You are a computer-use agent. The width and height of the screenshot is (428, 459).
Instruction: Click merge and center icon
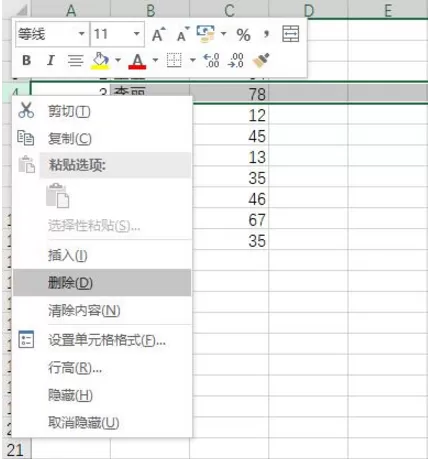coord(290,34)
